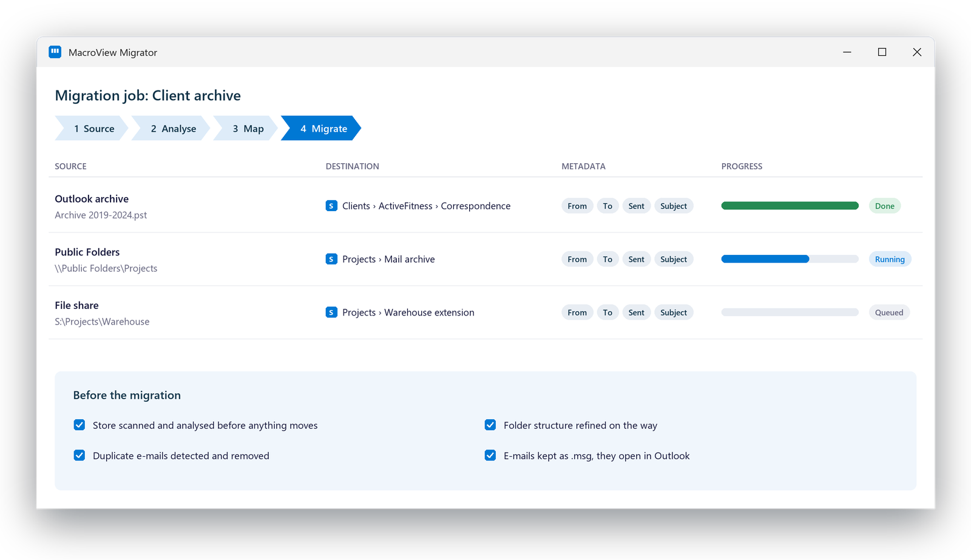The width and height of the screenshot is (971, 560).
Task: Toggle E-mails kept as .msg checkbox
Action: tap(490, 455)
